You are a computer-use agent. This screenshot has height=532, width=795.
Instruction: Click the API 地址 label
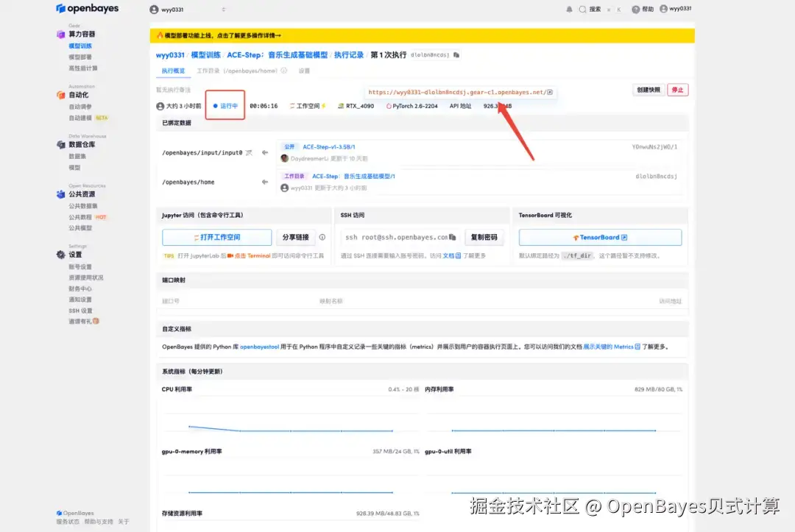460,106
